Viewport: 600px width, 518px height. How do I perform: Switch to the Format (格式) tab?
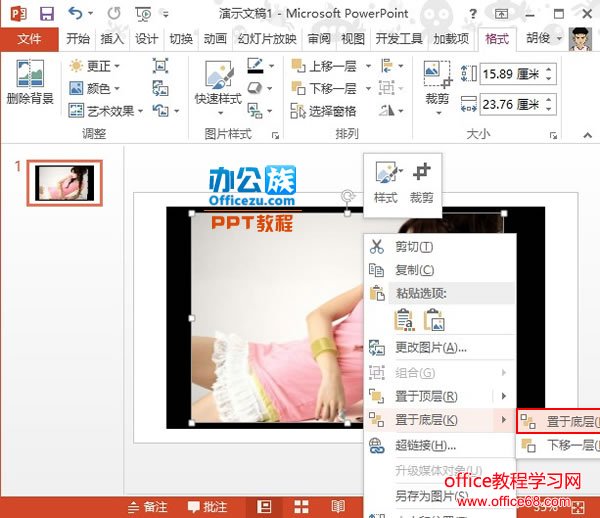tap(497, 39)
